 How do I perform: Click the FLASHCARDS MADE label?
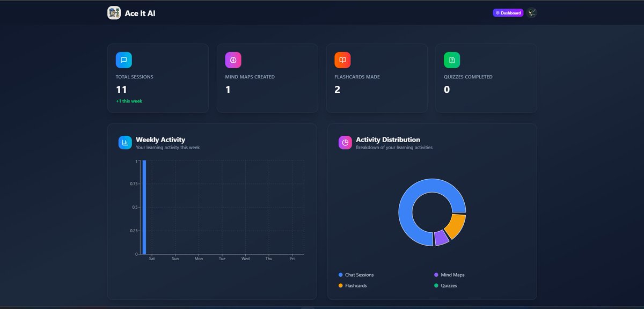tap(357, 77)
